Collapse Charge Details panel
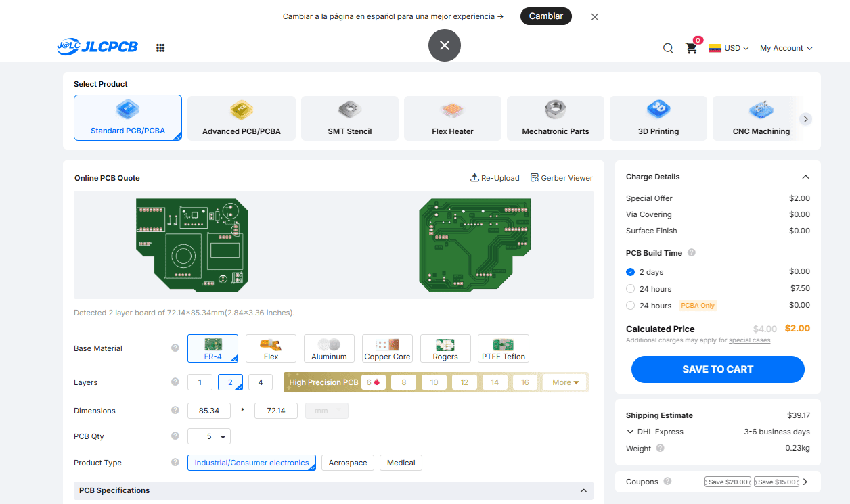The image size is (850, 504). point(805,177)
